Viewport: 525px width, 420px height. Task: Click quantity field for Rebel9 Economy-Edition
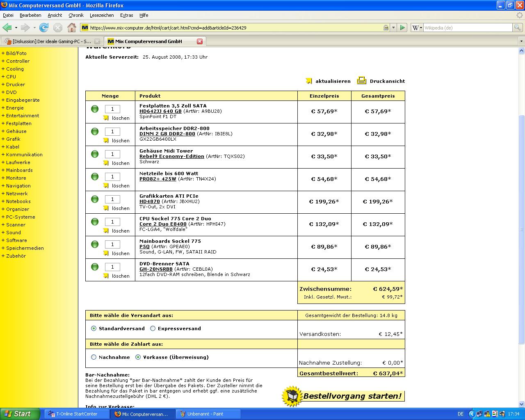pos(112,154)
